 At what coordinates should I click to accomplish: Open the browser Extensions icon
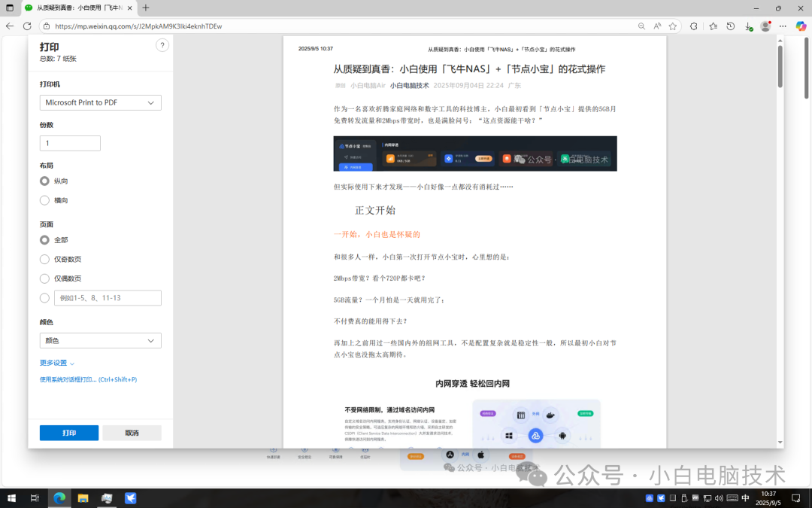tap(694, 26)
